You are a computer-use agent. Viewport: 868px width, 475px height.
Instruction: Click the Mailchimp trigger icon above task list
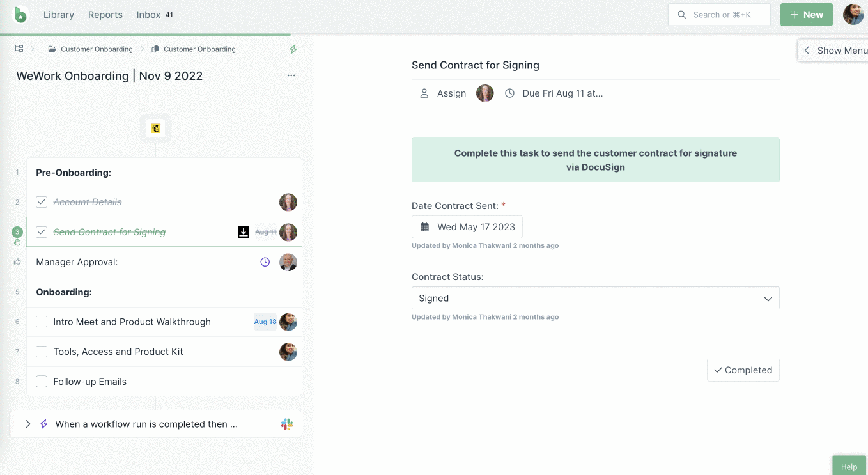click(x=155, y=128)
